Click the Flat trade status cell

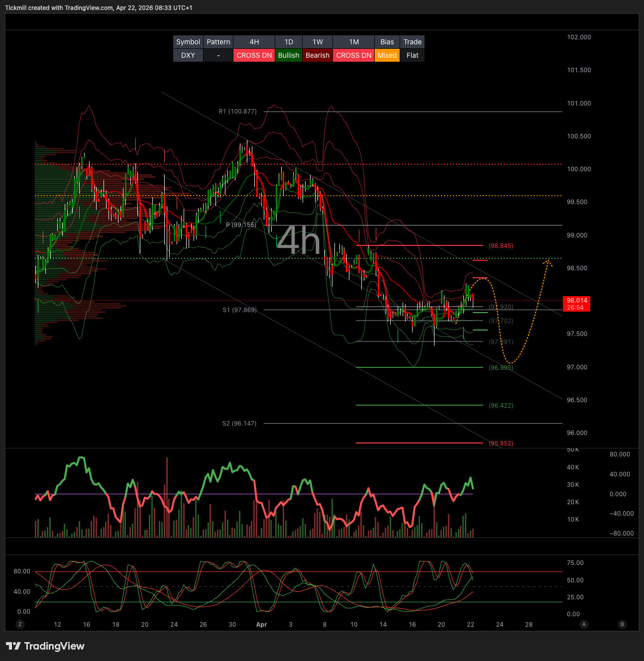pyautogui.click(x=412, y=55)
